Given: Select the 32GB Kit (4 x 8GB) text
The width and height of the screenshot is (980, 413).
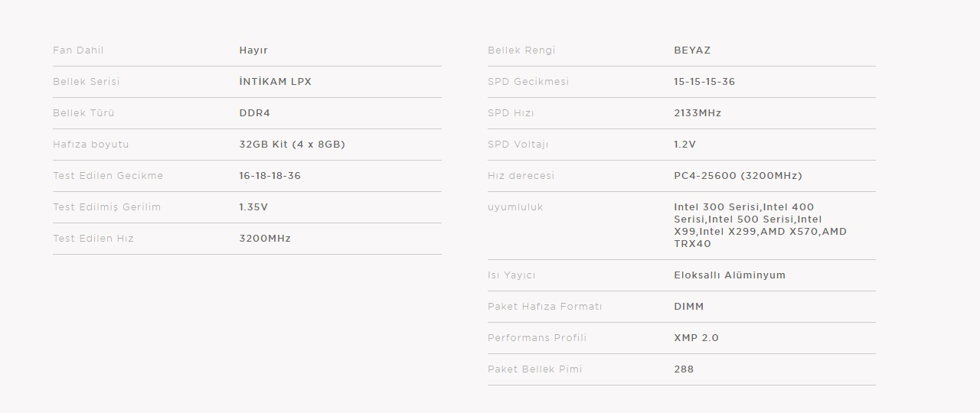Looking at the screenshot, I should click(x=292, y=145).
